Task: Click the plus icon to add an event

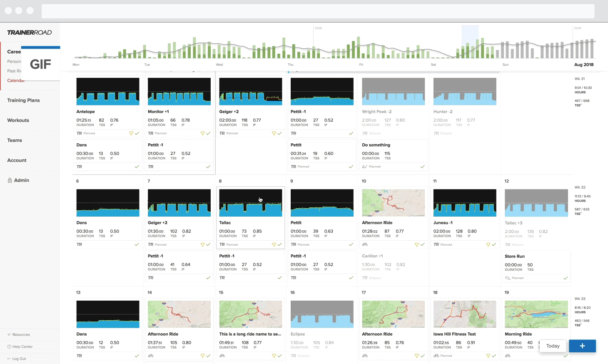Action: 582,346
